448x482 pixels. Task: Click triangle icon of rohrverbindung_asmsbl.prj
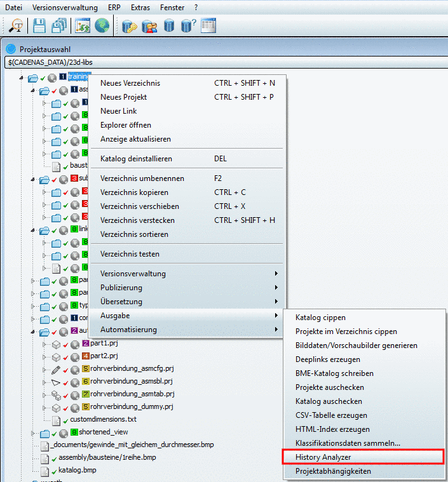coord(56,383)
